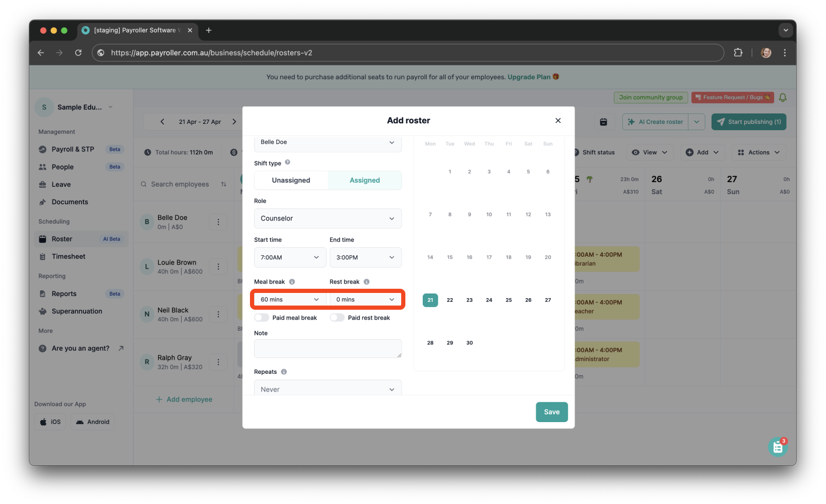Go to the next week arrow
The height and width of the screenshot is (504, 826).
pyautogui.click(x=234, y=122)
